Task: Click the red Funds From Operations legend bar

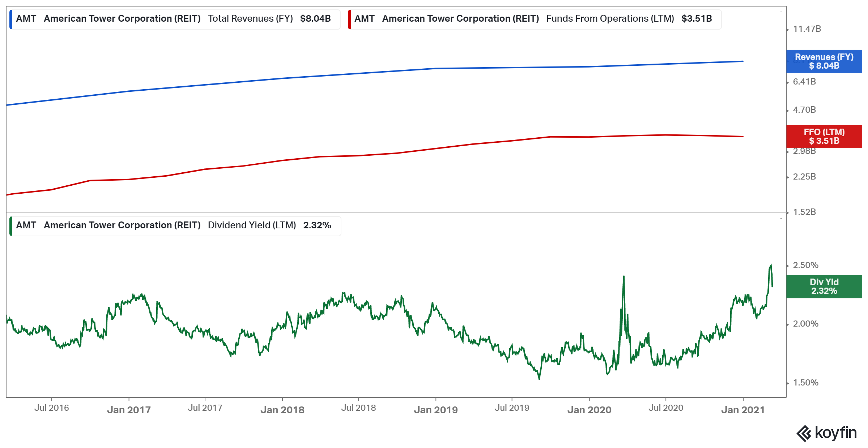Action: tap(349, 19)
